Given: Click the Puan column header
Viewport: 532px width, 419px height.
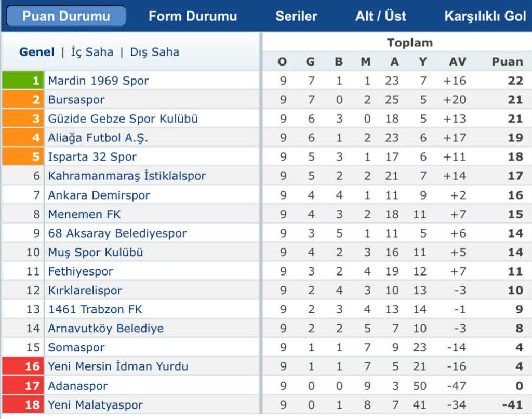Looking at the screenshot, I should [x=507, y=62].
